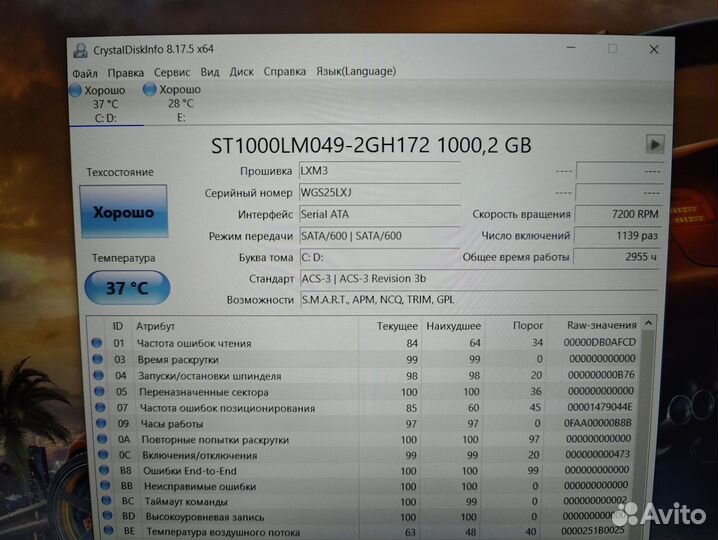
Task: Click raw value 0FAA00000B8B
Action: tap(598, 423)
